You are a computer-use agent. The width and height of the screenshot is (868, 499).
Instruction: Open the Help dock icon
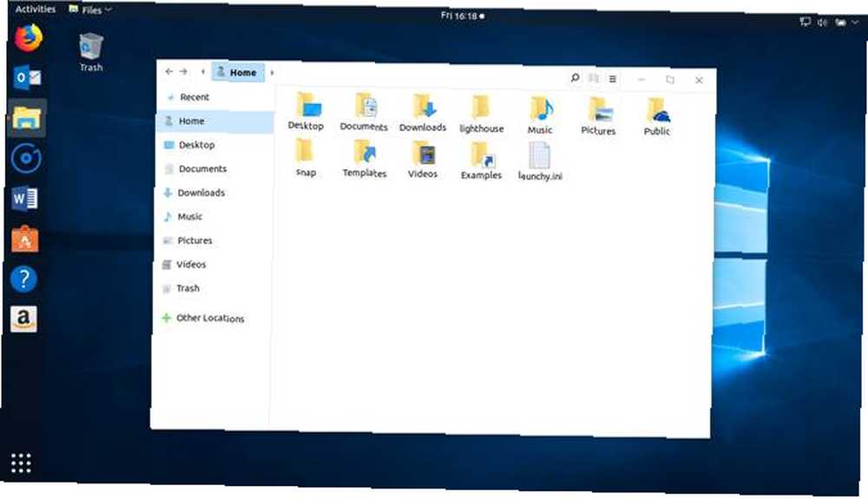pyautogui.click(x=23, y=279)
